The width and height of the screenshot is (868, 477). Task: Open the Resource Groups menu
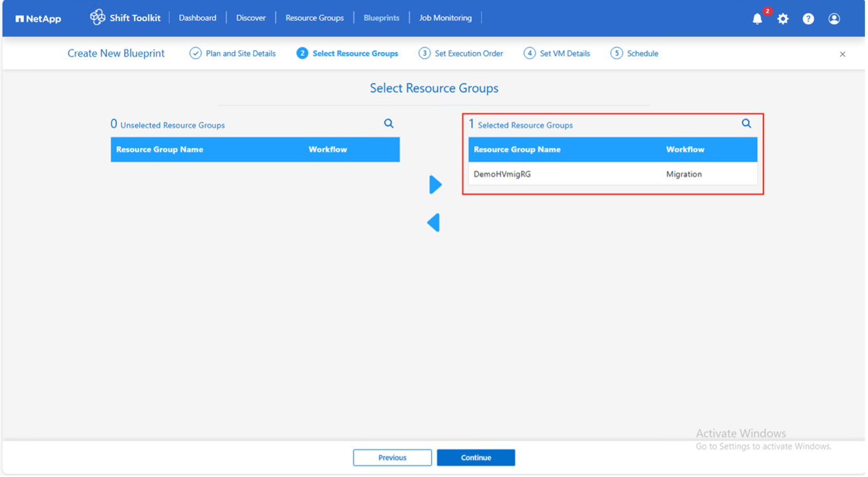[316, 18]
